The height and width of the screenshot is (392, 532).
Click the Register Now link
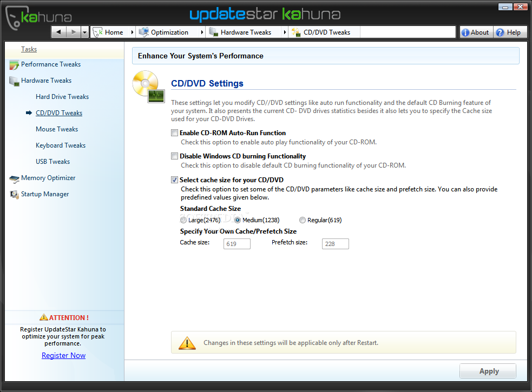63,355
